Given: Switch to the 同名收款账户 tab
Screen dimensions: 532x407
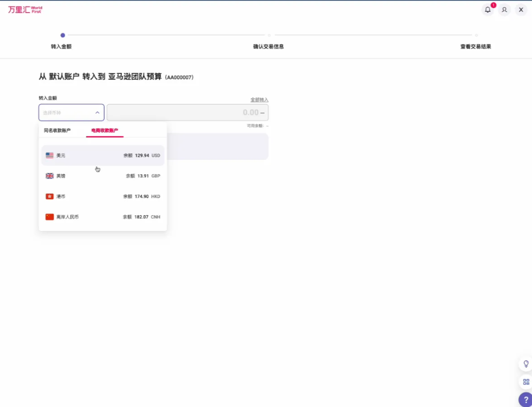Looking at the screenshot, I should (x=57, y=130).
